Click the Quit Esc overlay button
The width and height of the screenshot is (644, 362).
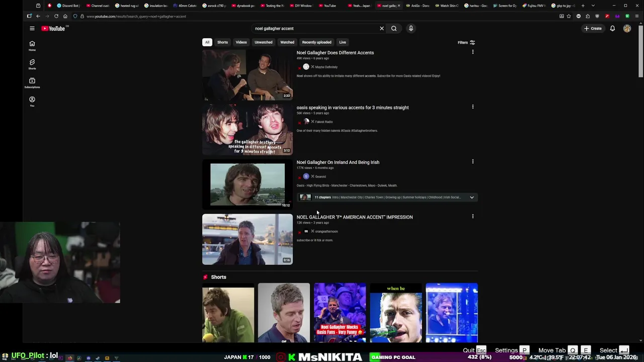tap(475, 350)
